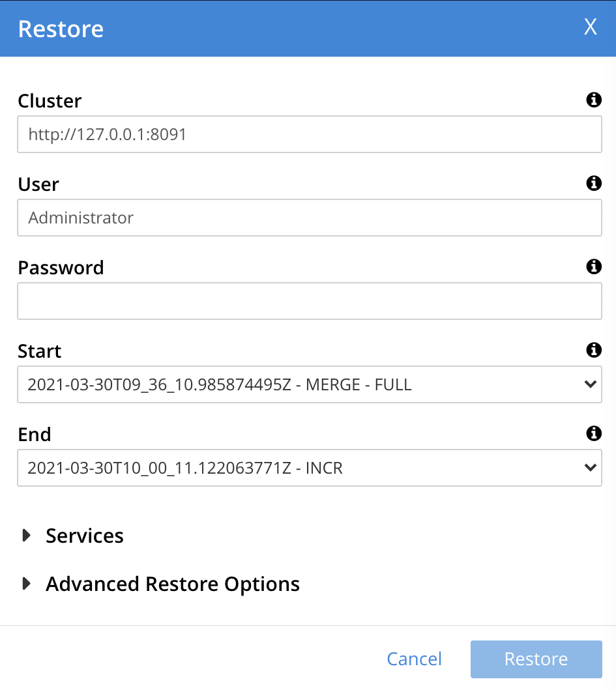The width and height of the screenshot is (616, 690).
Task: Open the Password info tooltip
Action: (x=593, y=267)
